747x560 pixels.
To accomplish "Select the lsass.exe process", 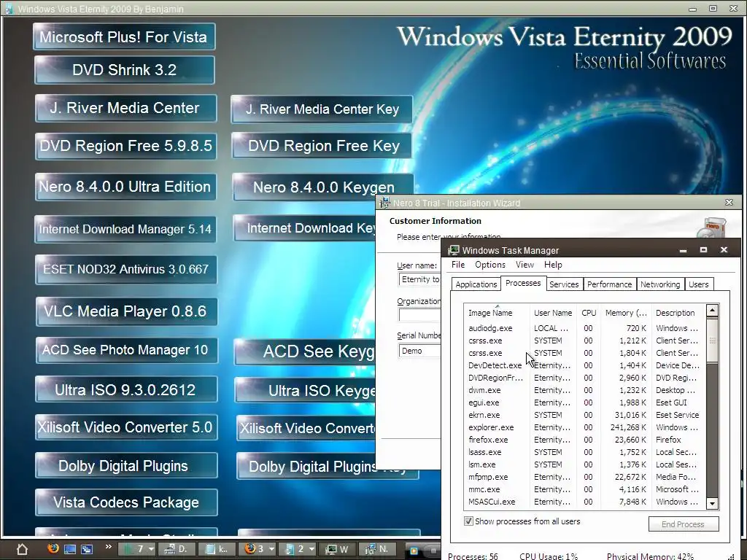I will (x=584, y=452).
